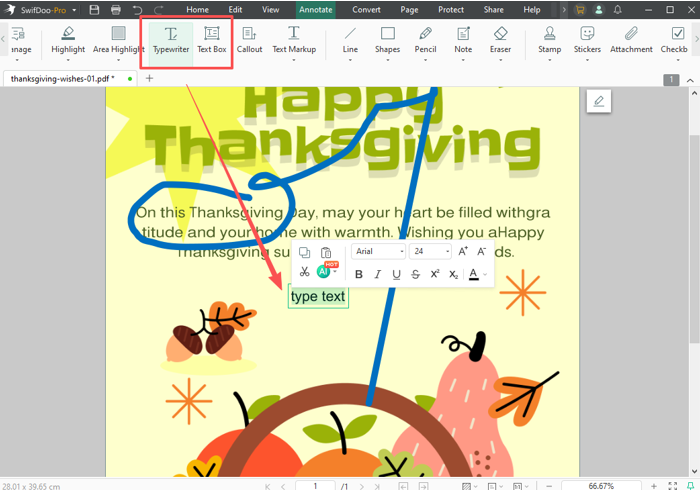Screen dimensions: 700x490
Task: Zoom in with the plus button
Action: pyautogui.click(x=654, y=486)
